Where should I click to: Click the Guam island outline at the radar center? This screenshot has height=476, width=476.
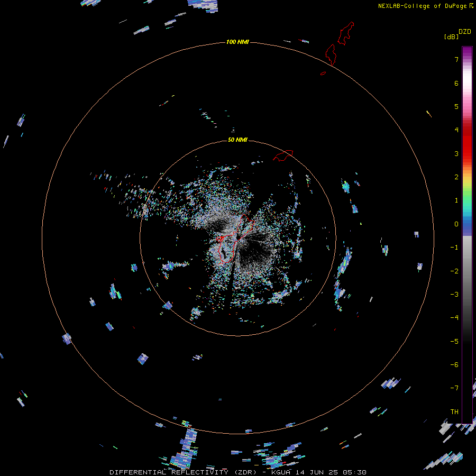(235, 239)
